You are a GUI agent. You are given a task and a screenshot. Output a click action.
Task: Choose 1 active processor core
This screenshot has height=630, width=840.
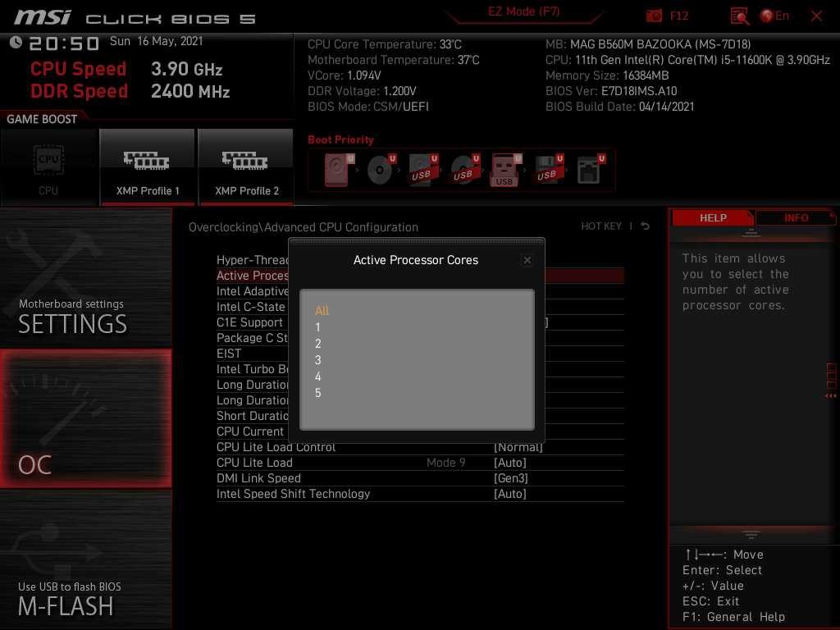point(317,327)
